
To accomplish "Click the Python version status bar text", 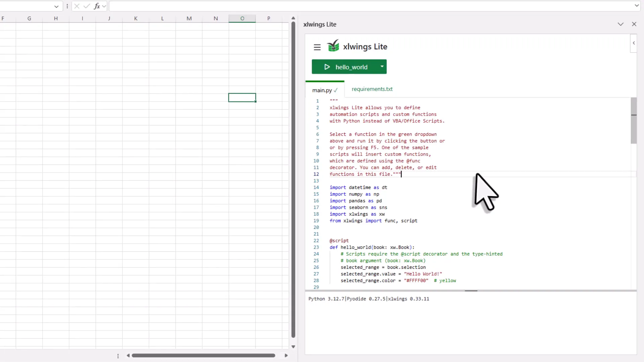I will point(368,299).
